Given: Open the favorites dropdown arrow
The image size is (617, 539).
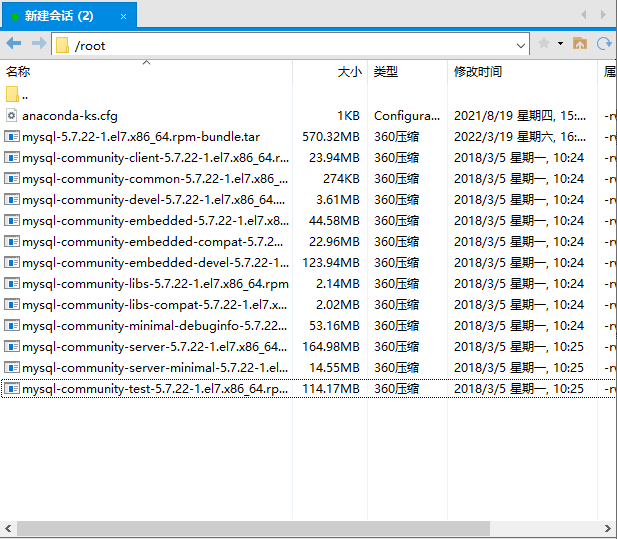Looking at the screenshot, I should (x=560, y=43).
